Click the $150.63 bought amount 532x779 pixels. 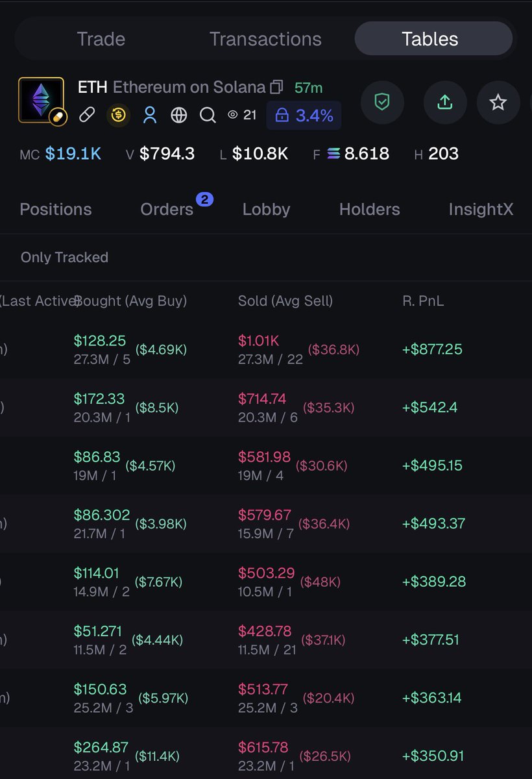(100, 689)
